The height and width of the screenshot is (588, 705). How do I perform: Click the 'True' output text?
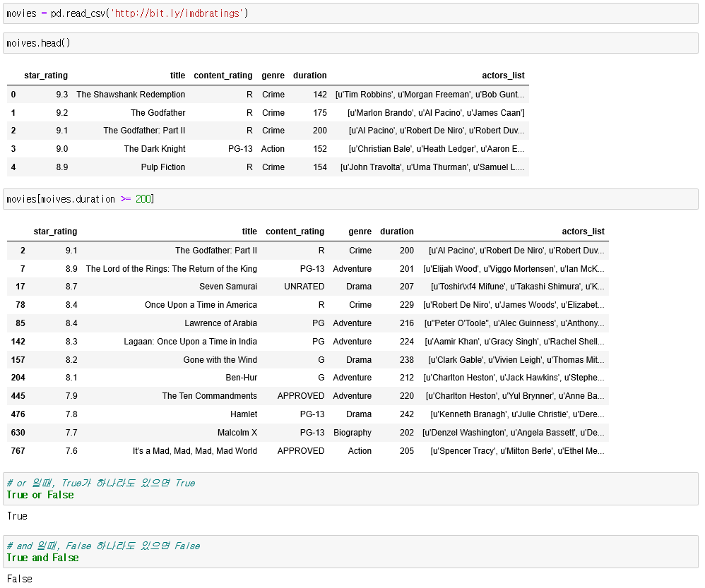point(17,516)
